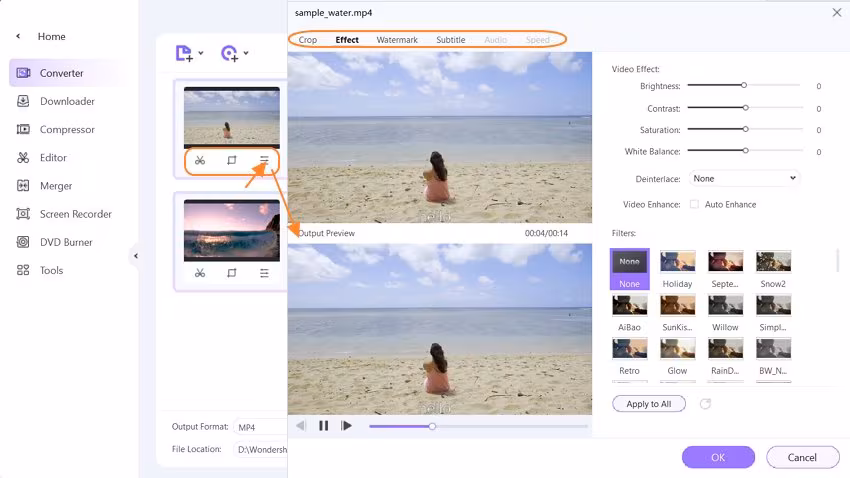Click the next frame playback button
This screenshot has height=478, width=850.
click(x=346, y=426)
